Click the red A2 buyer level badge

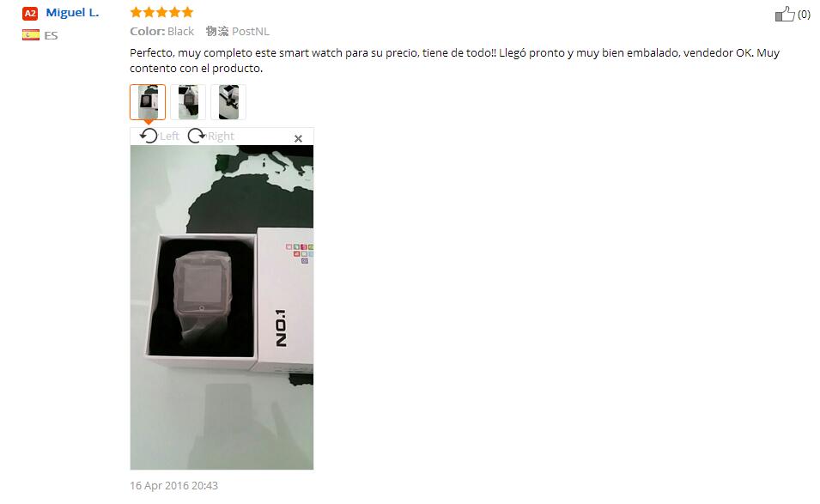point(30,13)
